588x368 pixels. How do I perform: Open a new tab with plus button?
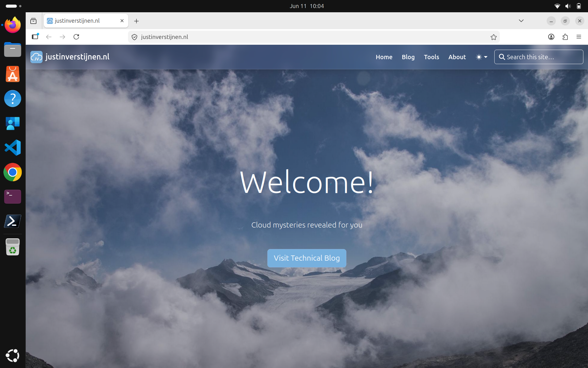137,21
